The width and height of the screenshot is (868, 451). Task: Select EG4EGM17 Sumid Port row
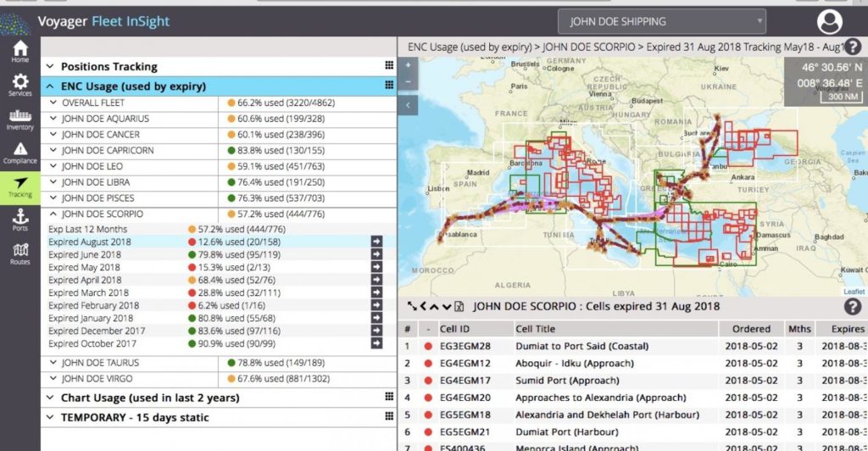click(632, 380)
